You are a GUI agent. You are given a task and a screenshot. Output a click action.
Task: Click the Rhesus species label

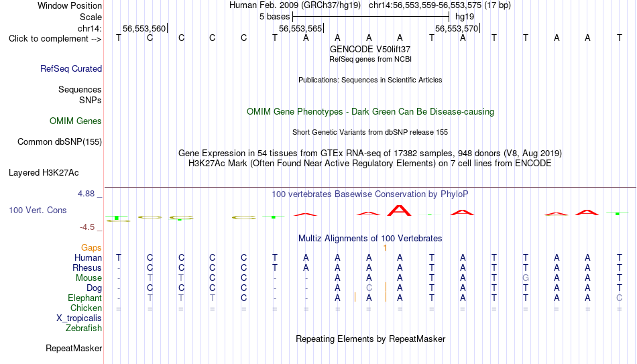[x=87, y=268]
